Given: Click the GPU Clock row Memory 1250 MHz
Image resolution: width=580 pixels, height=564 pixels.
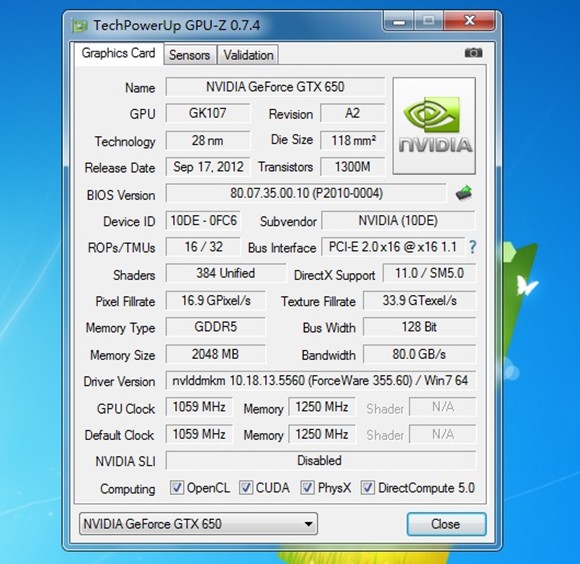Looking at the screenshot, I should point(322,407).
